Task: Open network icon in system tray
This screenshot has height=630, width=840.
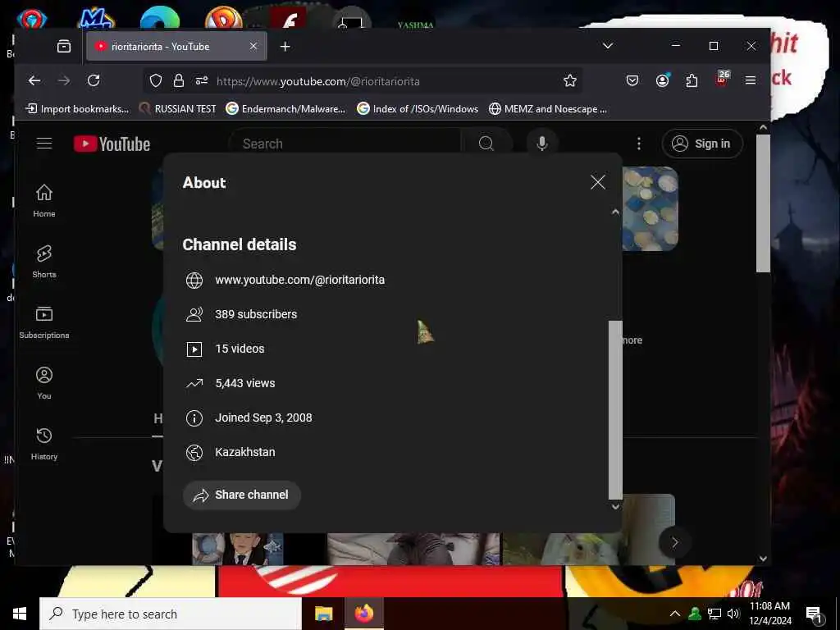Action: coord(714,614)
